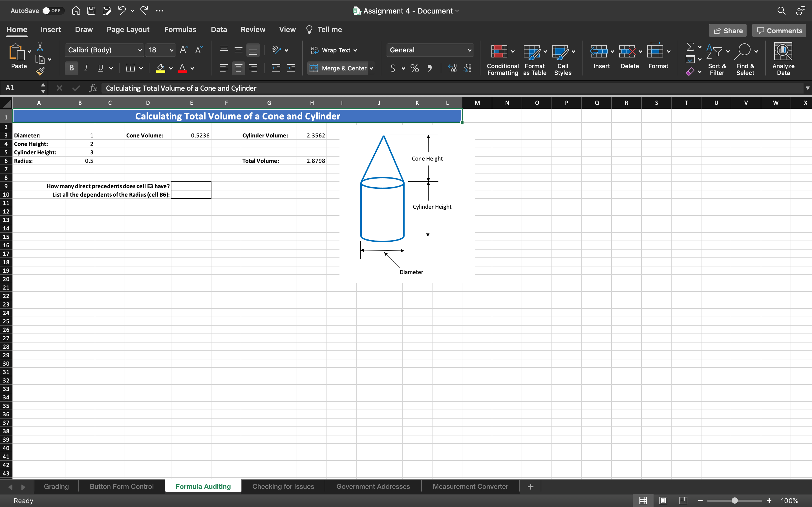Open the Comments button

[x=779, y=30]
